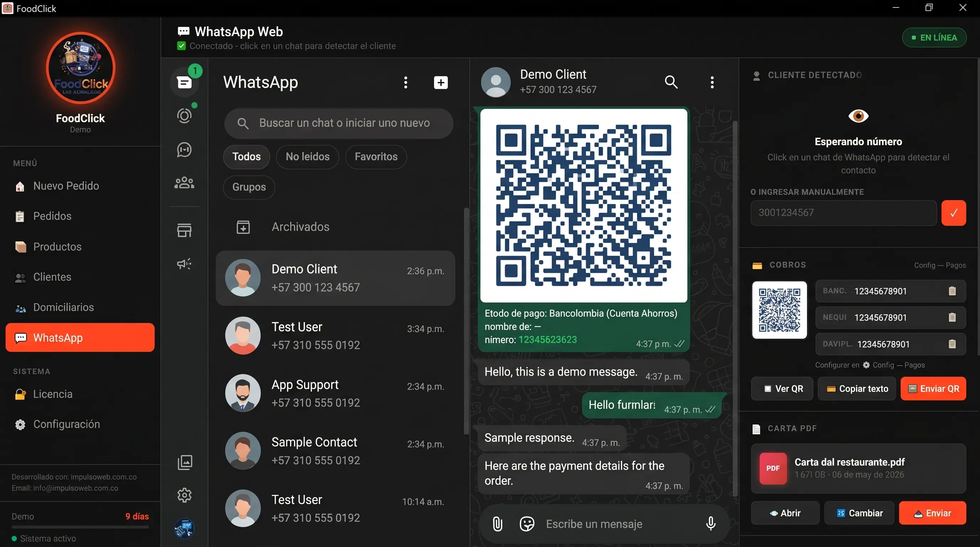Search inside the Demo Client conversation

point(671,82)
